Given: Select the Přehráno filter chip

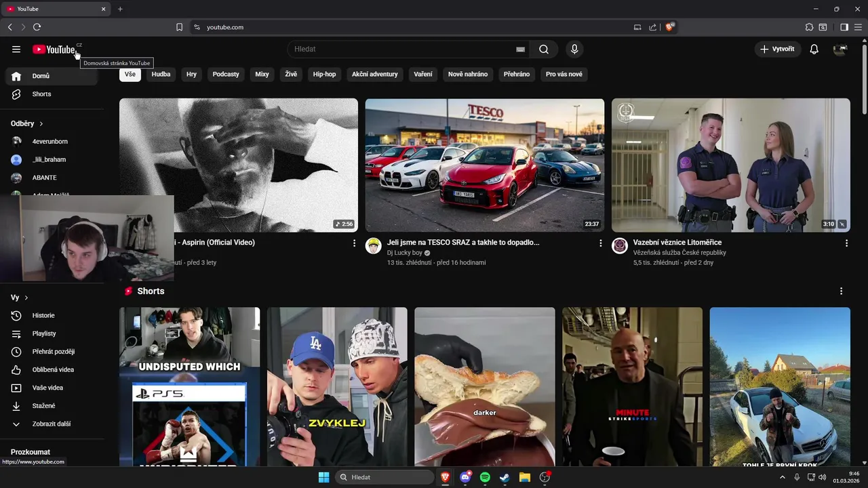Looking at the screenshot, I should pos(517,74).
